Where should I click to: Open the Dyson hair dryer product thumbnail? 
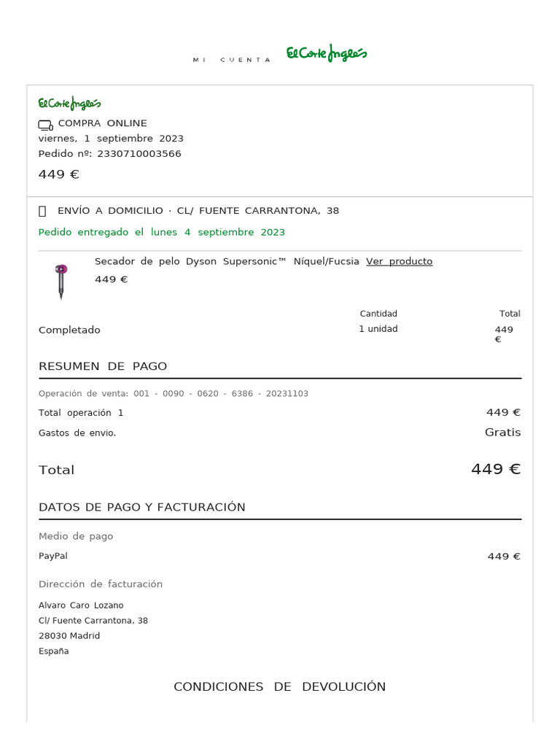(61, 282)
